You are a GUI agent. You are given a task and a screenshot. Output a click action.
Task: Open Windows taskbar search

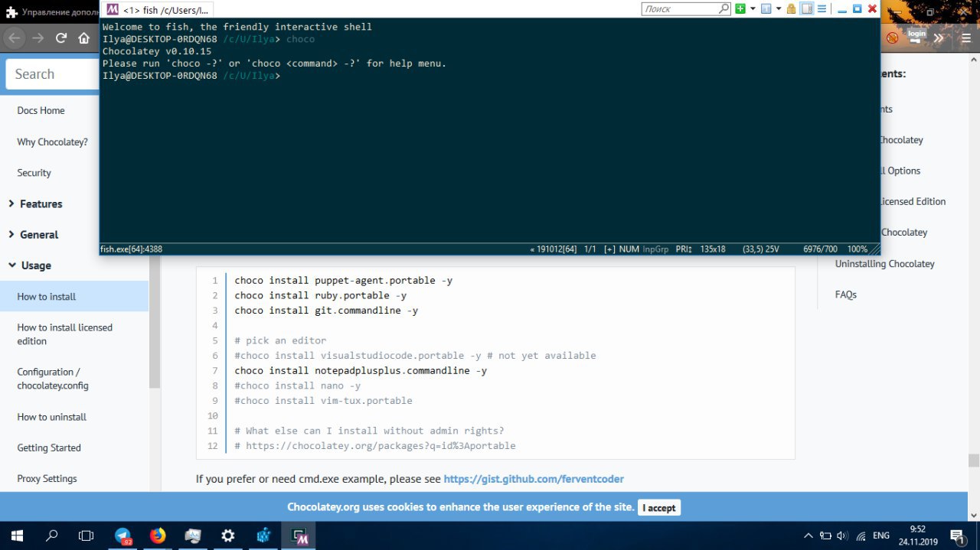coord(52,535)
